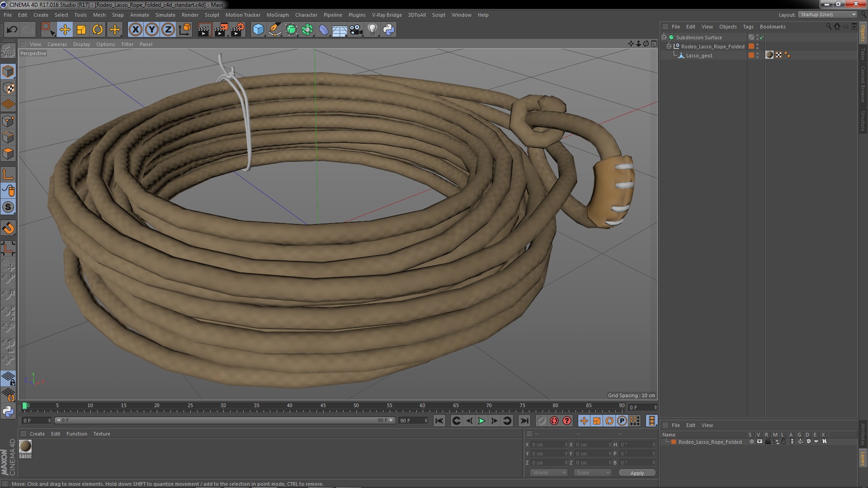
Task: Click Make Editable icon
Action: 8,51
